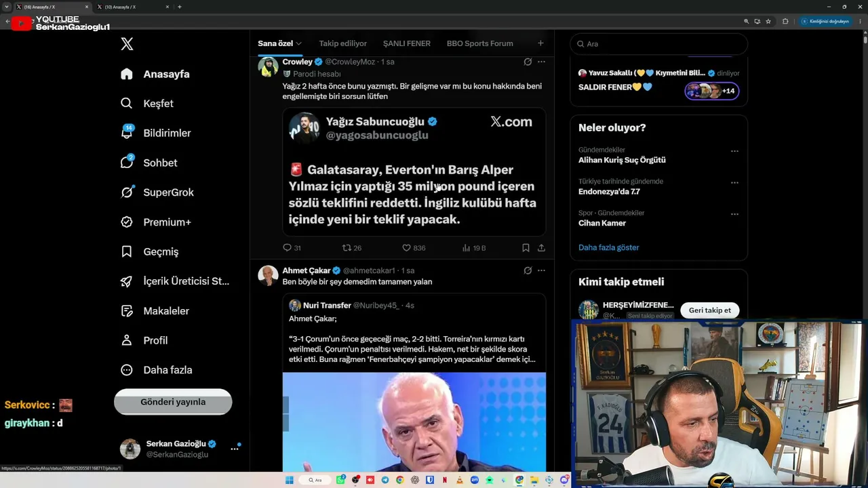868x488 pixels.
Task: Switch to ŞANLI FENER tab
Action: (407, 43)
